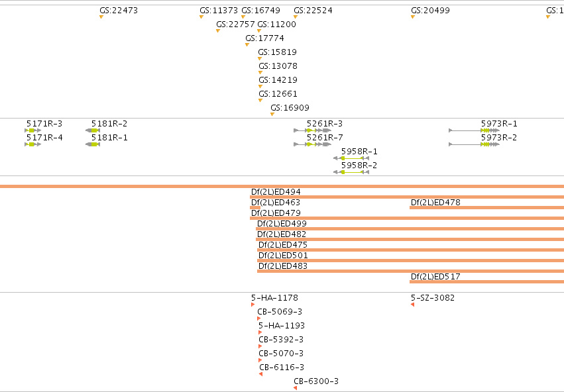Select the 5261R-3 transcript glyph
The image size is (564, 392).
pyautogui.click(x=313, y=130)
